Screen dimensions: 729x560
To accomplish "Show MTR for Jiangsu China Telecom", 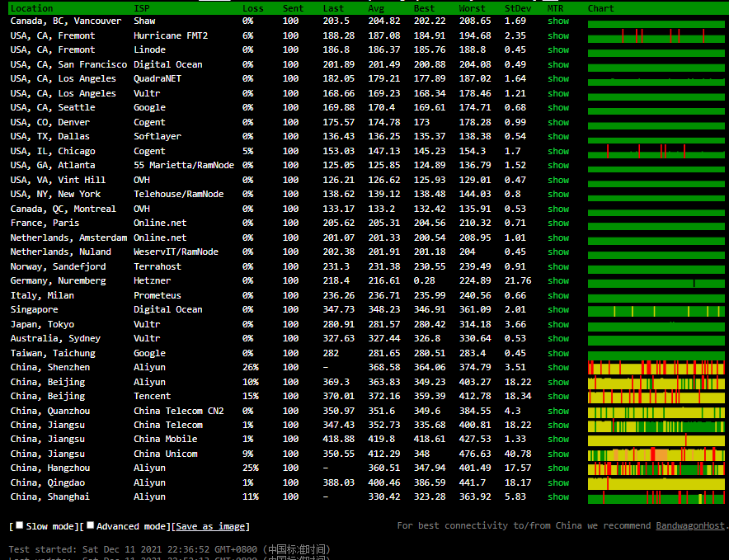I will tap(558, 425).
